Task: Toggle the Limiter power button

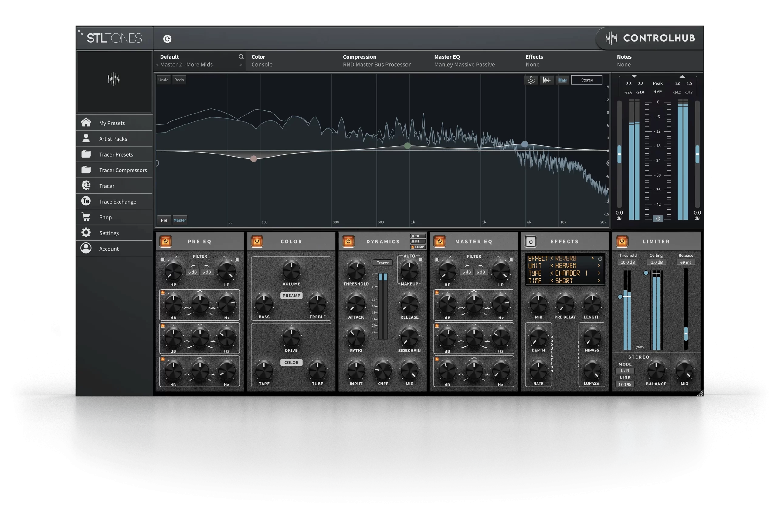Action: pyautogui.click(x=622, y=241)
